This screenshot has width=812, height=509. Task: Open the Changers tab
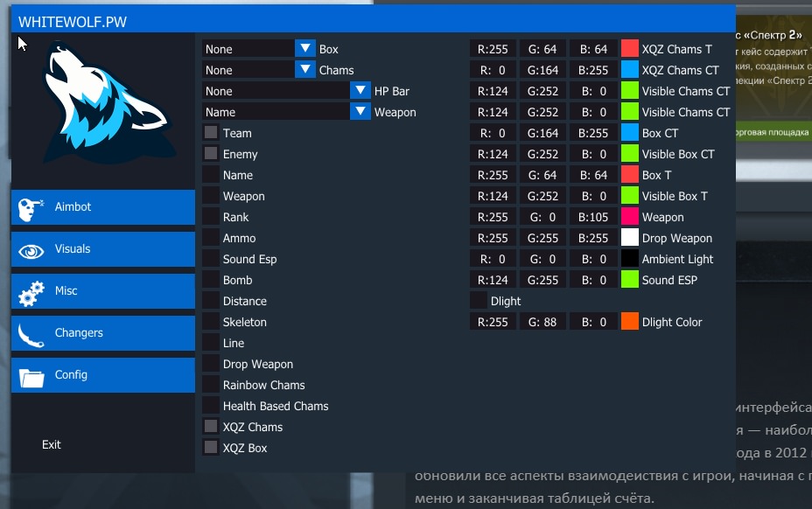pos(103,333)
